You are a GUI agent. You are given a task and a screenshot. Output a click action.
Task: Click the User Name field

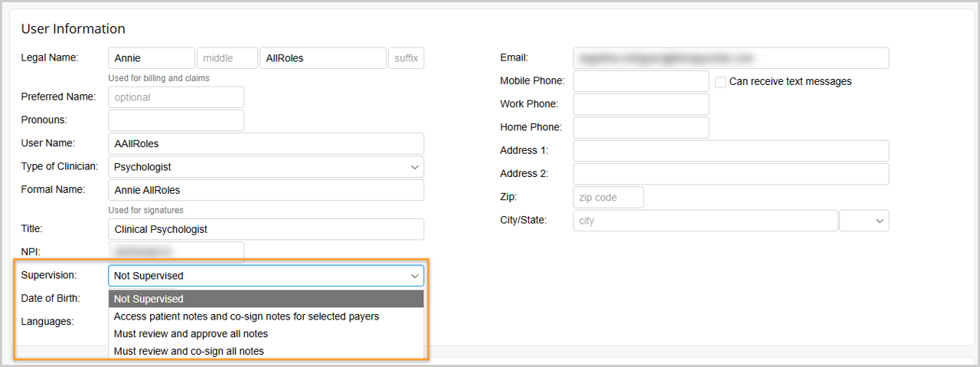coord(266,144)
